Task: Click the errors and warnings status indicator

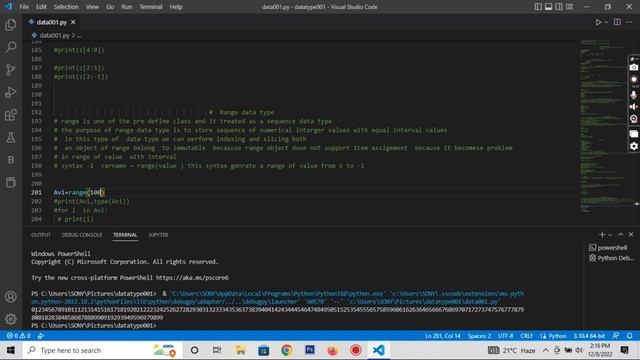Action: click(18, 336)
